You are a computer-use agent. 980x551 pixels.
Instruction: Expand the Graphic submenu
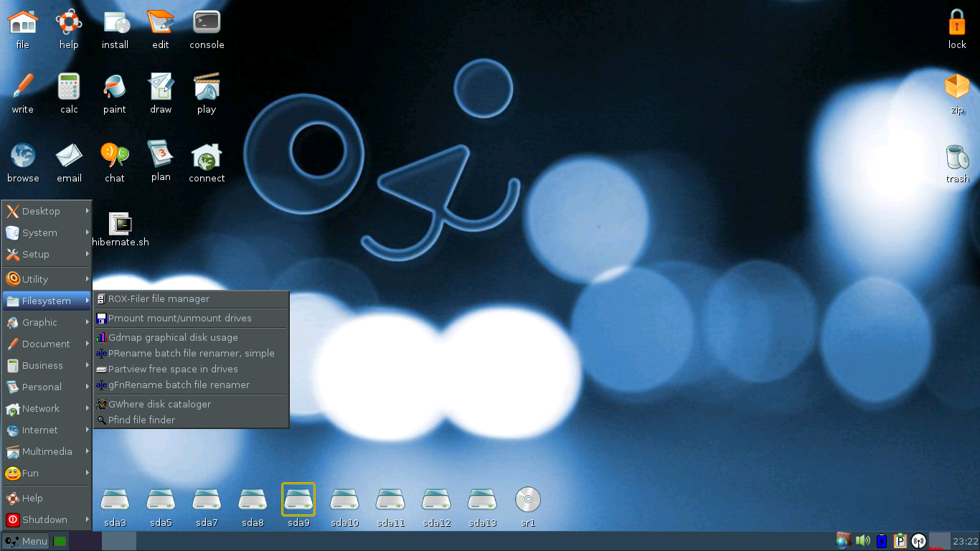point(47,322)
